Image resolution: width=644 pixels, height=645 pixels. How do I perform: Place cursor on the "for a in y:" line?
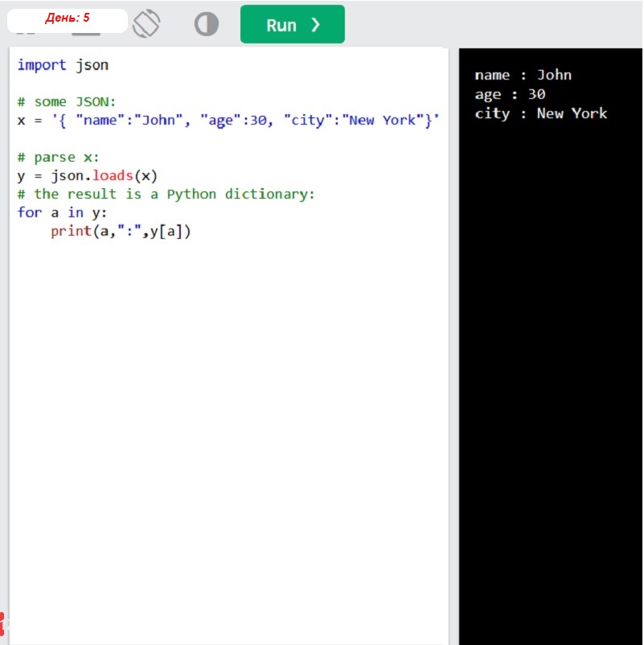[62, 213]
